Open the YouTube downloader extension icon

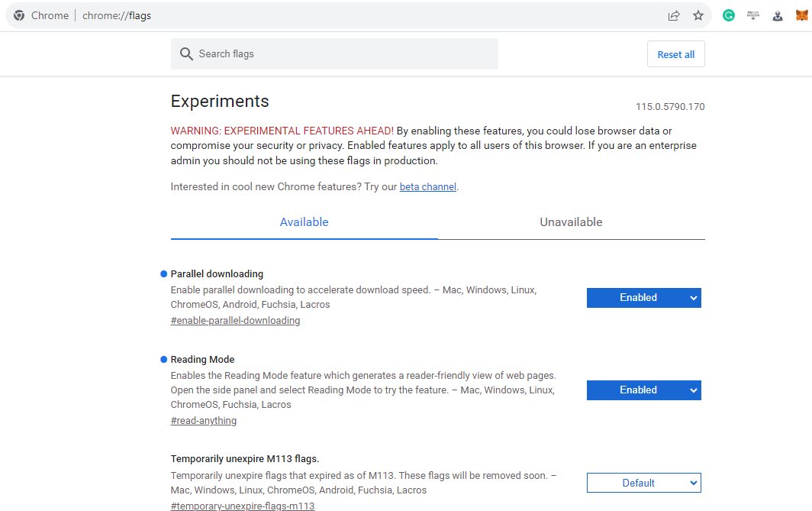(x=753, y=15)
